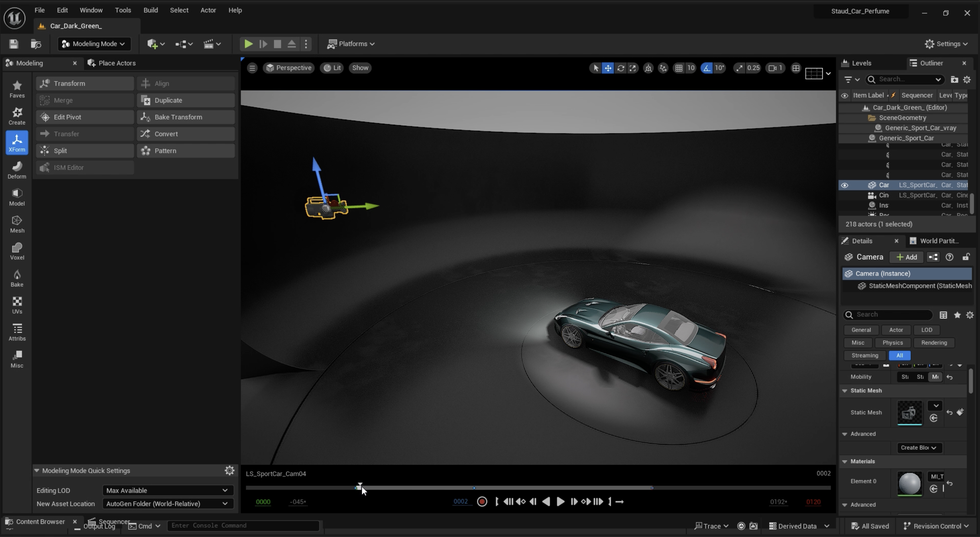Image resolution: width=980 pixels, height=537 pixels.
Task: Toggle the world/local coordinate system icon
Action: [648, 68]
